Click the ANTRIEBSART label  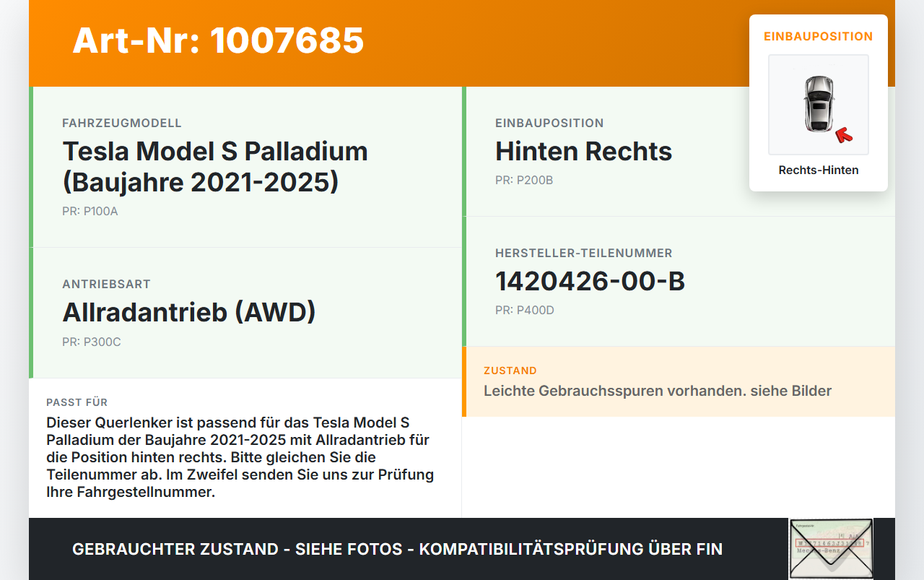(x=106, y=285)
